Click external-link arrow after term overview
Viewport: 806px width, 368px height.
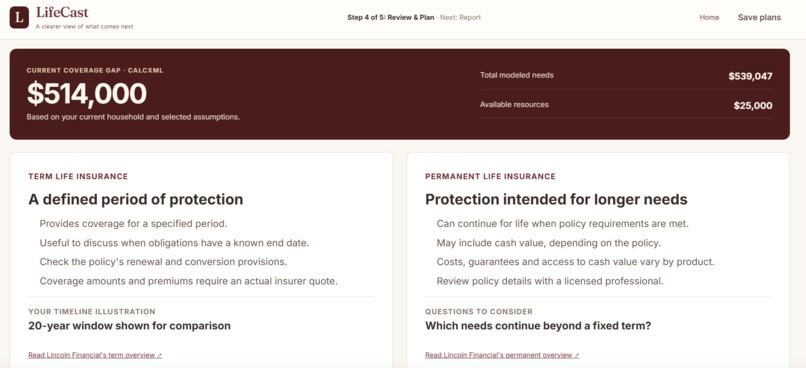(159, 355)
